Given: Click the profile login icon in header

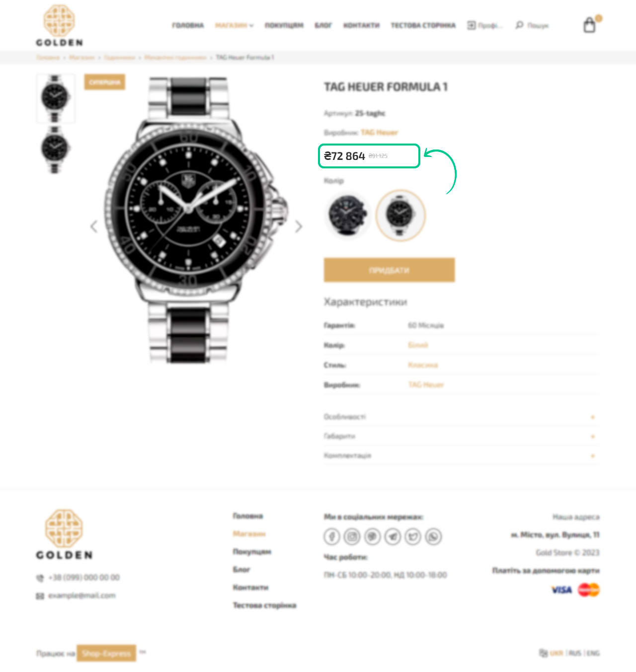Looking at the screenshot, I should tap(471, 25).
